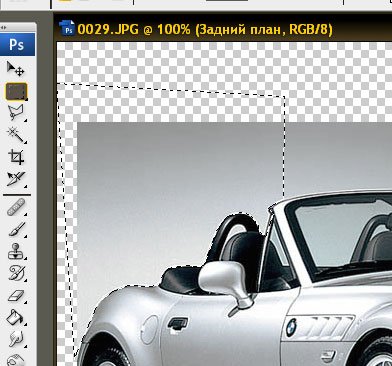The height and width of the screenshot is (366, 392).
Task: Switch to the Crop tool
Action: [x=16, y=157]
